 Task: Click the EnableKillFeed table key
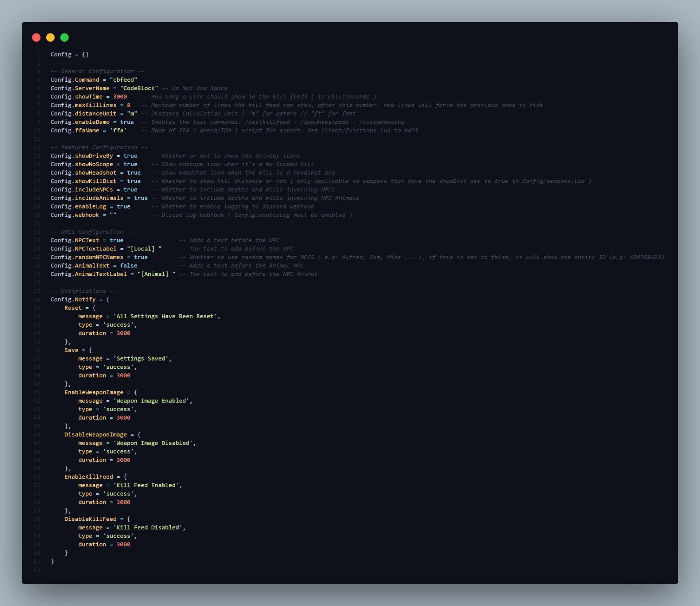point(89,477)
